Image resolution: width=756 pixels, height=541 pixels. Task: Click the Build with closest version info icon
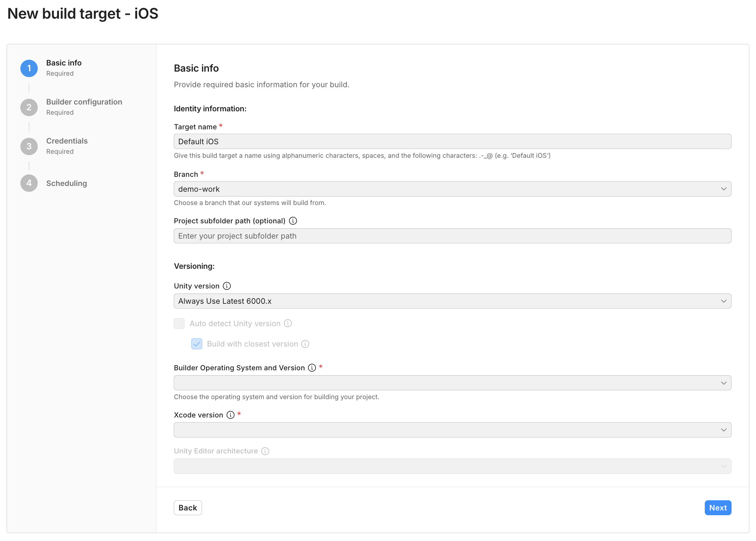coord(305,344)
